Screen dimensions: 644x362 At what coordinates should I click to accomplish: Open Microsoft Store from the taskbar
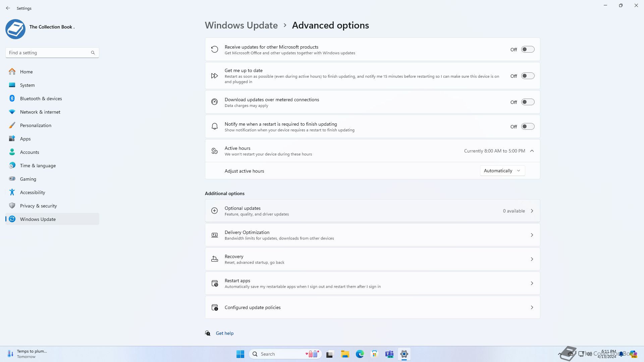coord(375,354)
